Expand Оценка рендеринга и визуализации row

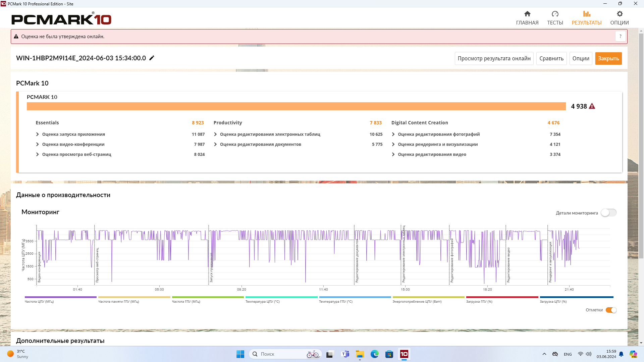coord(393,144)
